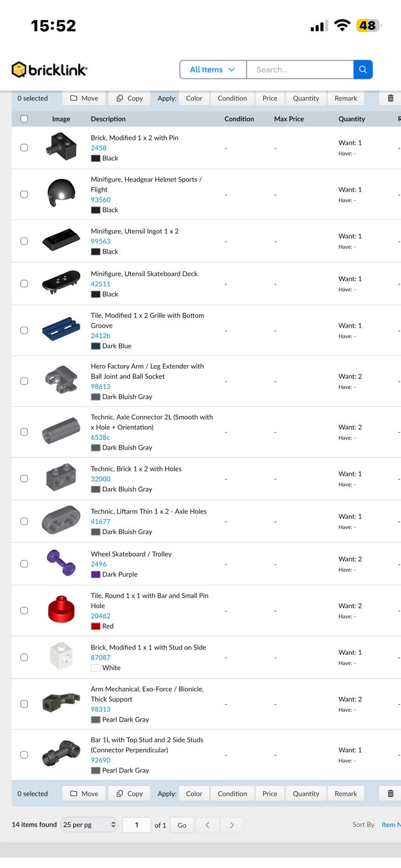401x868 pixels.
Task: Select the Wheel Skateboard / Trolley checkbox
Action: click(x=24, y=564)
